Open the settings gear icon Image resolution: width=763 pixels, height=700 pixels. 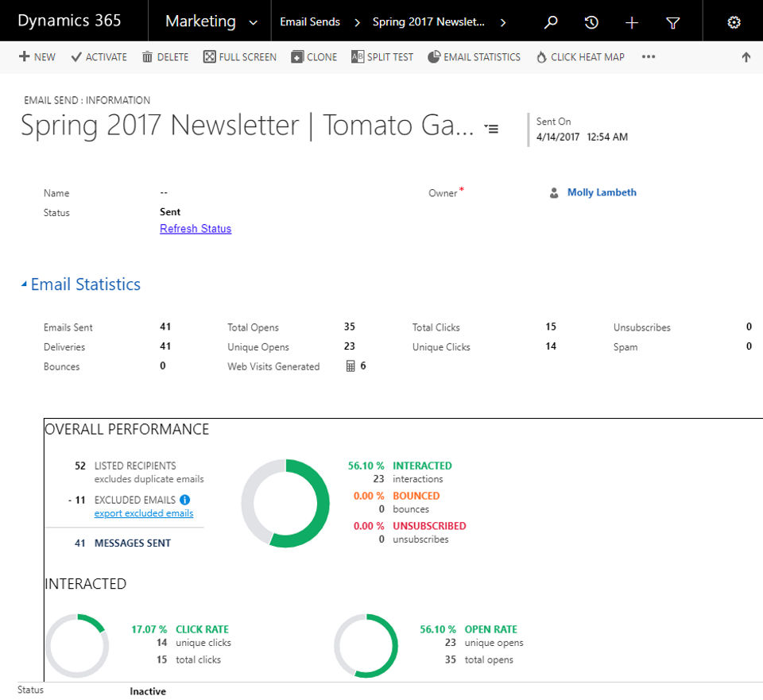click(734, 22)
